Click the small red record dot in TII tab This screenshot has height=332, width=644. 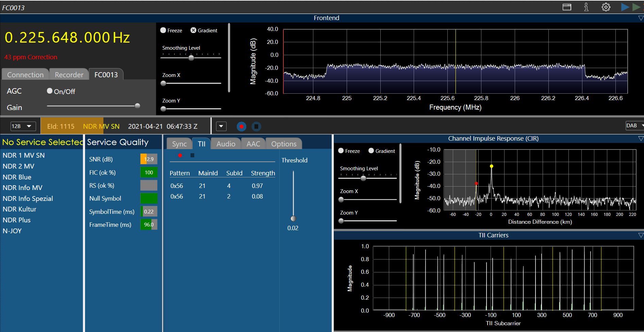[180, 156]
